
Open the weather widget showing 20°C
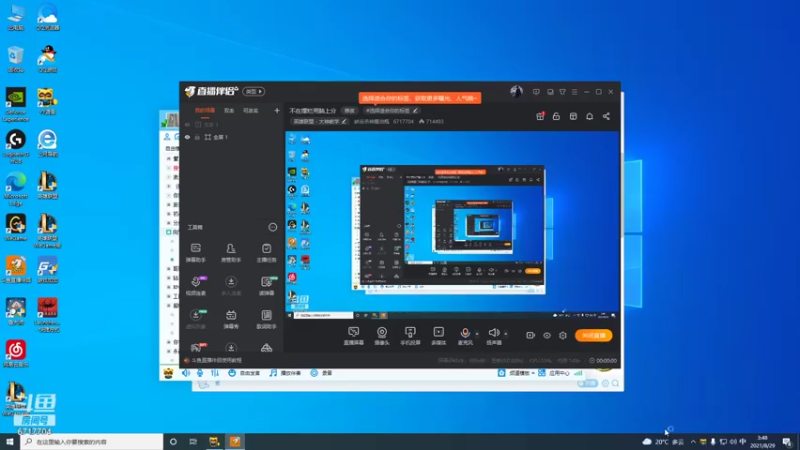click(663, 441)
